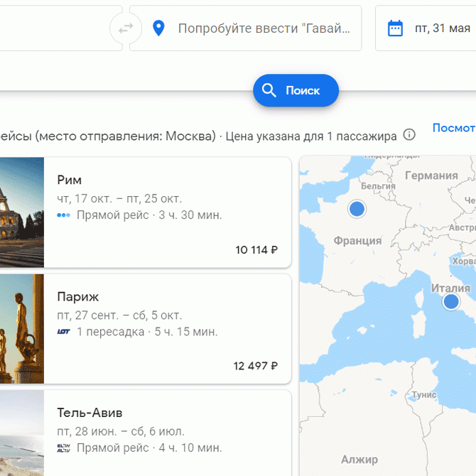
Task: Select the blue map marker over Italy
Action: (x=450, y=302)
